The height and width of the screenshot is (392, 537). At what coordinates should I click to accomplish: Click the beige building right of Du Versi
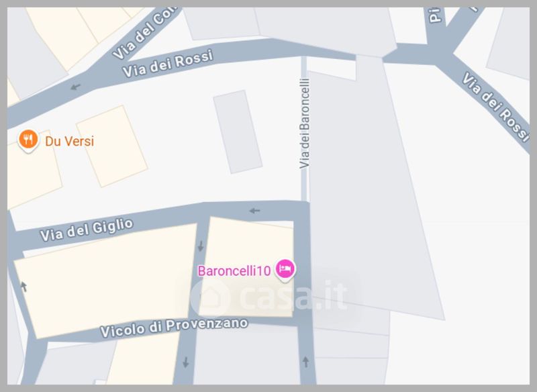point(111,146)
